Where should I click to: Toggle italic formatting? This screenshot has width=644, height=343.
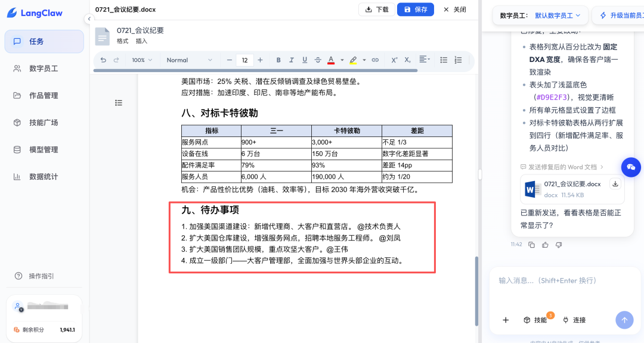point(292,60)
